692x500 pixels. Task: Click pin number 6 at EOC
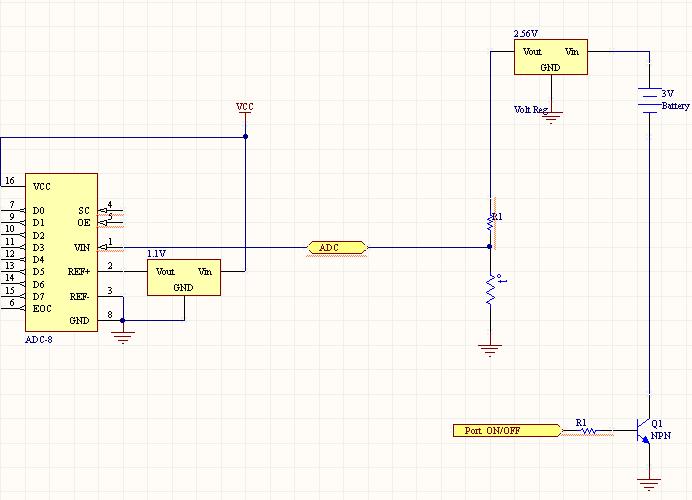pyautogui.click(x=12, y=302)
